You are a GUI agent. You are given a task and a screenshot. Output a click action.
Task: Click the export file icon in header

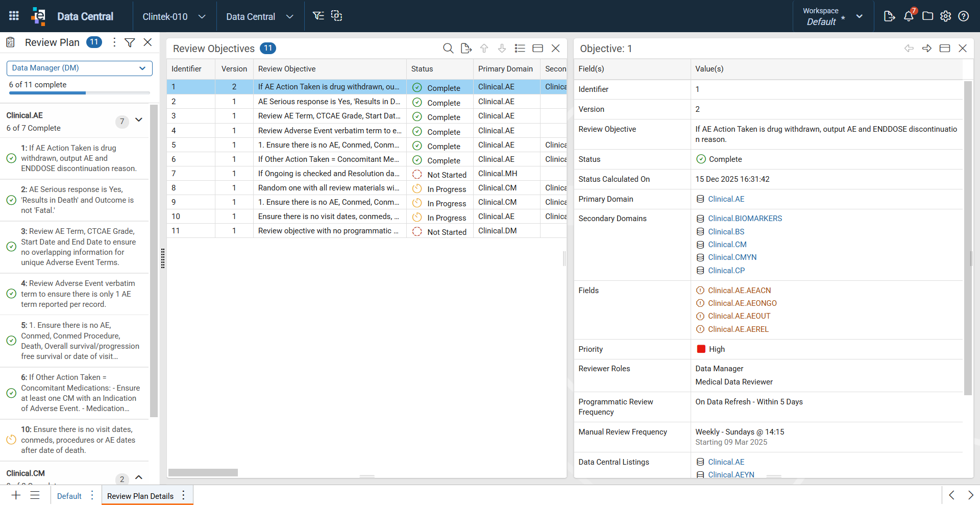(x=889, y=16)
